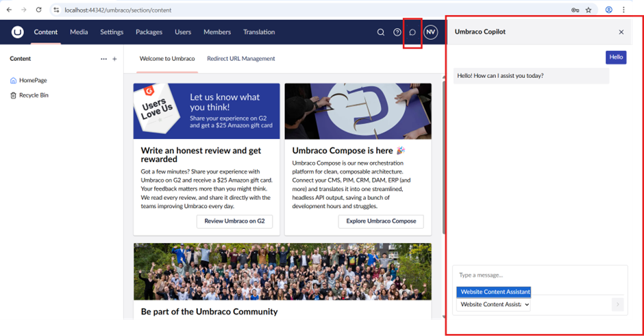Open the backoffice search magnifier icon
The image size is (644, 336).
tap(381, 32)
